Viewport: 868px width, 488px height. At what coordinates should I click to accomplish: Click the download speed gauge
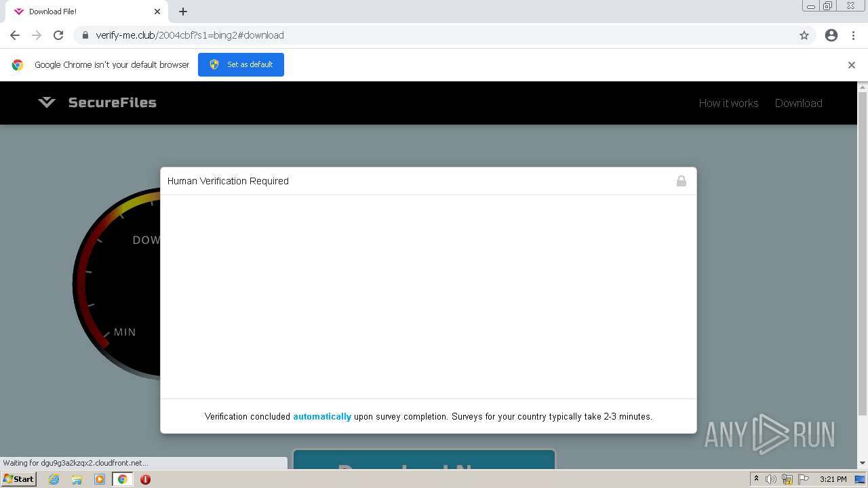point(117,283)
